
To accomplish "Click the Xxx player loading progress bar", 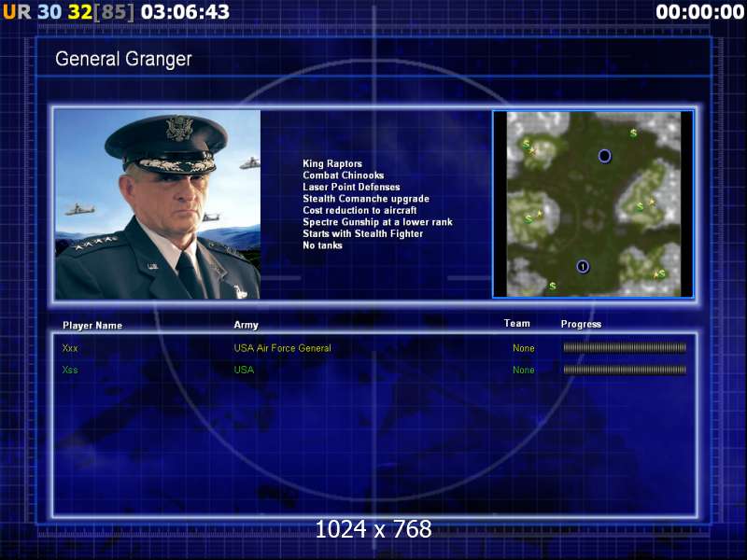I will (x=625, y=347).
